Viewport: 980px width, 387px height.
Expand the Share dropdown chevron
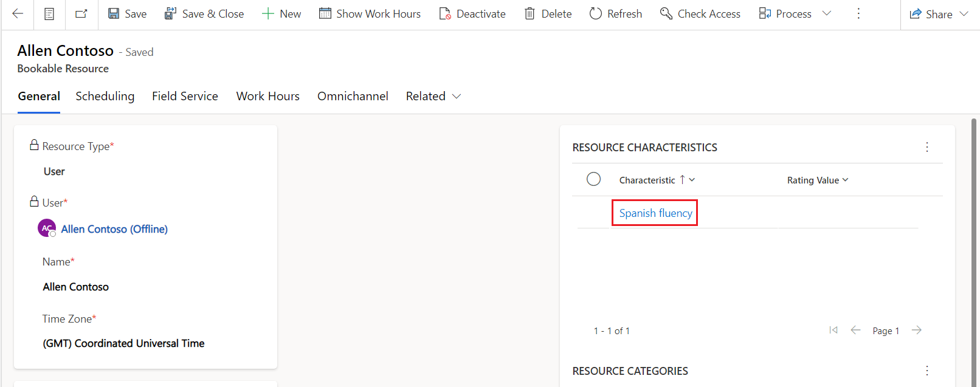964,14
